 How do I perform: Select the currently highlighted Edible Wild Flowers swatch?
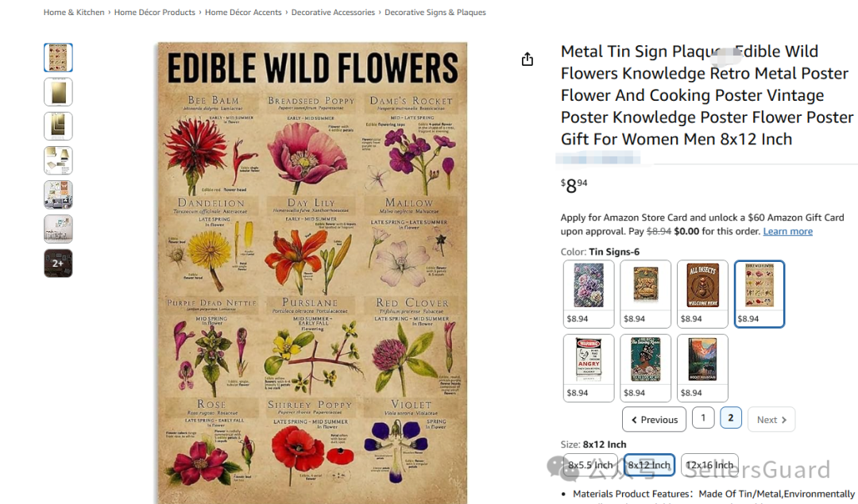(759, 293)
